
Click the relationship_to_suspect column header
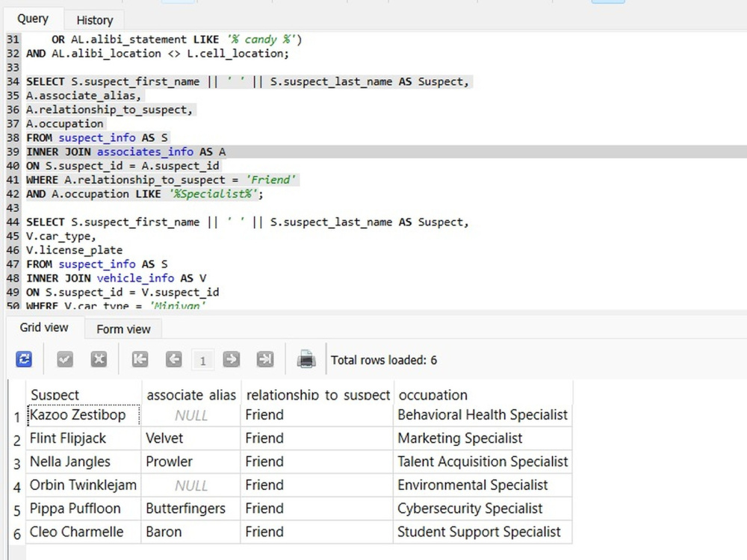[317, 394]
